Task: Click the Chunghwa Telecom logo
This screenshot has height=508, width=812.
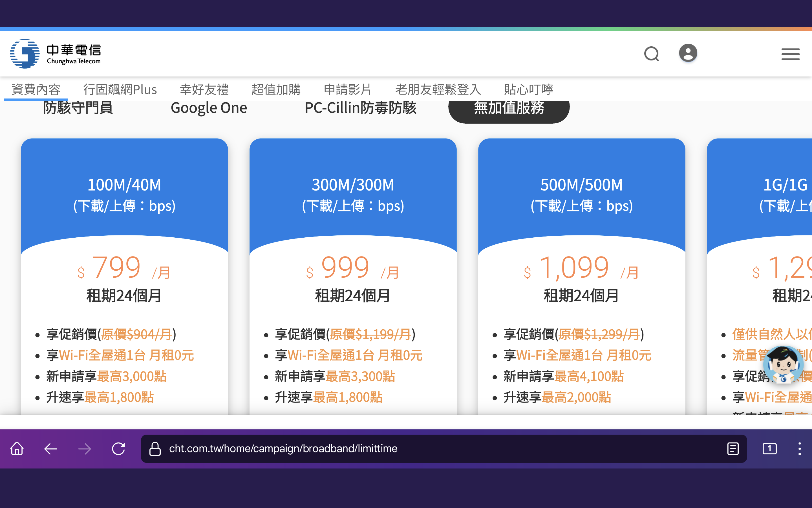Action: pyautogui.click(x=55, y=53)
